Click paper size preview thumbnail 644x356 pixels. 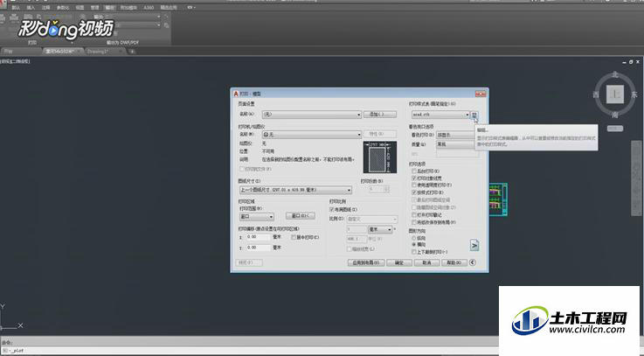click(x=380, y=157)
